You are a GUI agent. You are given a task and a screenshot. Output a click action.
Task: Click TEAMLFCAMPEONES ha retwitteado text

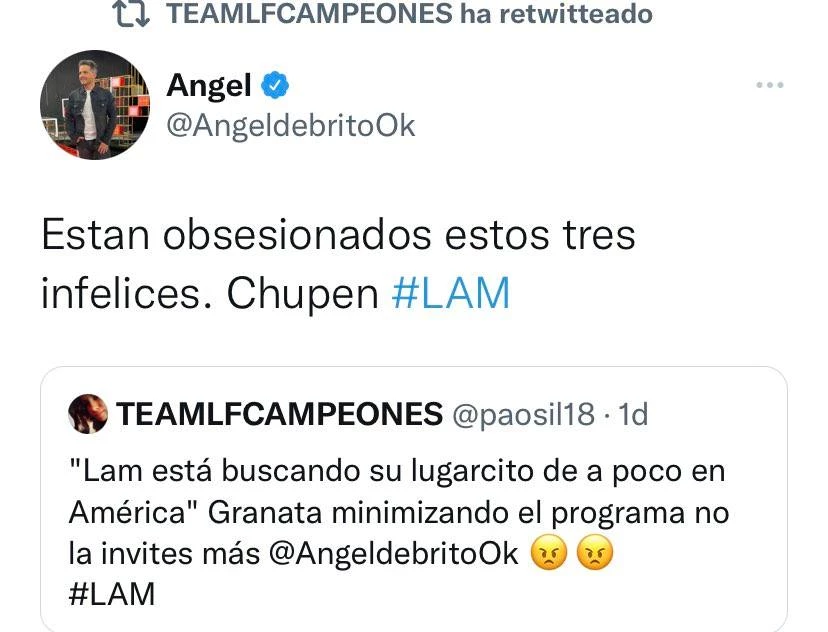click(x=409, y=13)
